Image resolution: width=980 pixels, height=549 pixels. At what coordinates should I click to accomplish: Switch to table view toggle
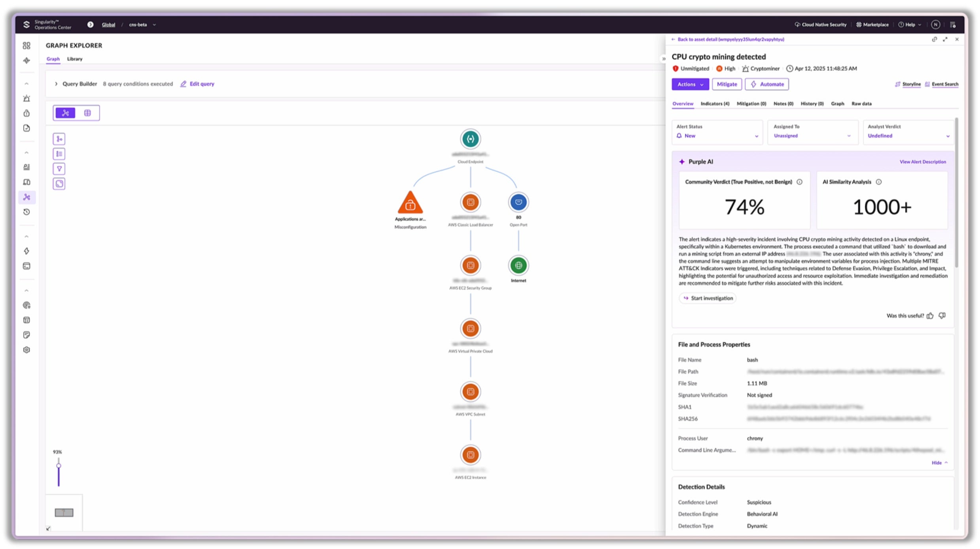pos(87,113)
